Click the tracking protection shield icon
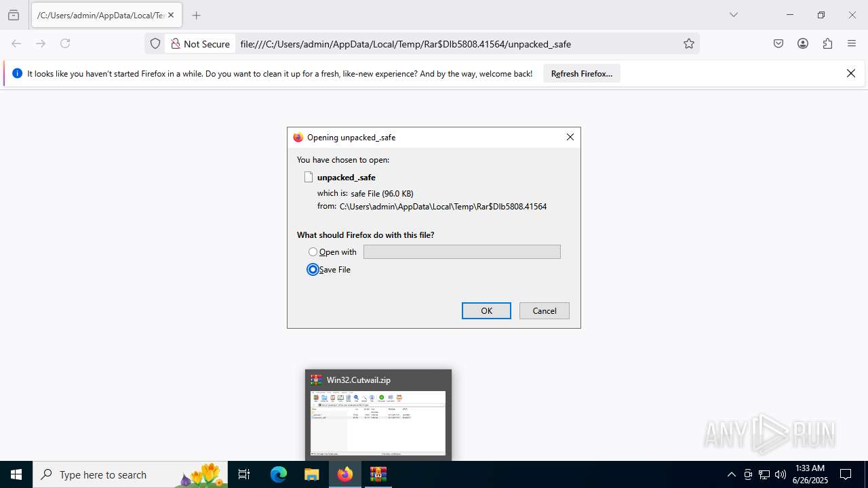The width and height of the screenshot is (868, 488). [155, 43]
